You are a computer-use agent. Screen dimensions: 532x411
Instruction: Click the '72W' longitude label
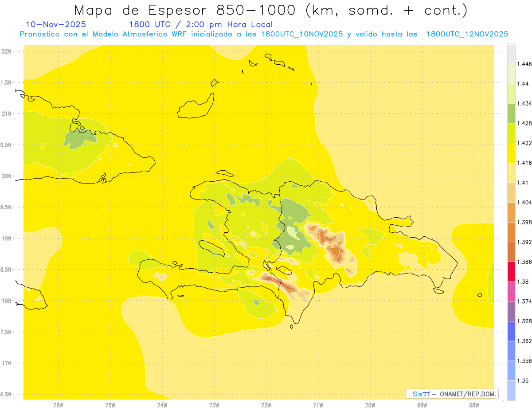click(x=266, y=405)
